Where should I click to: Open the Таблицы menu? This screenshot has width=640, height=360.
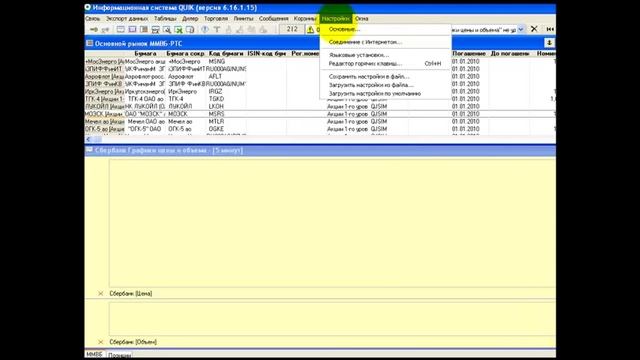pos(165,19)
